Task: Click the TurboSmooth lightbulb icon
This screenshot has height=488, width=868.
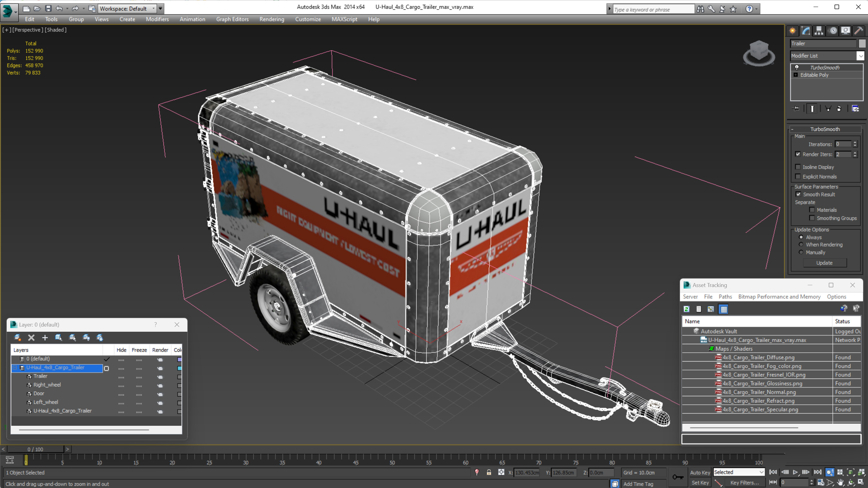Action: pos(797,67)
